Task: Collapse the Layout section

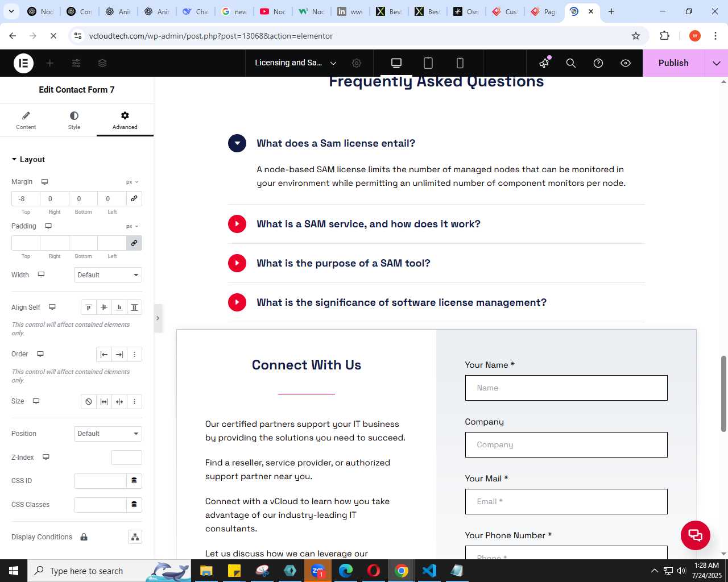Action: [x=28, y=160]
